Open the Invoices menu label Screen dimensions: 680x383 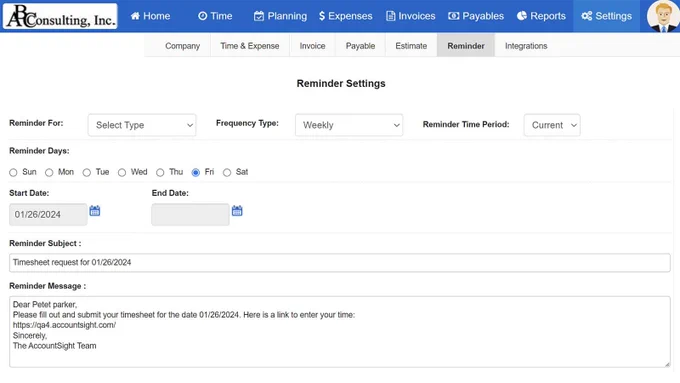tap(417, 16)
